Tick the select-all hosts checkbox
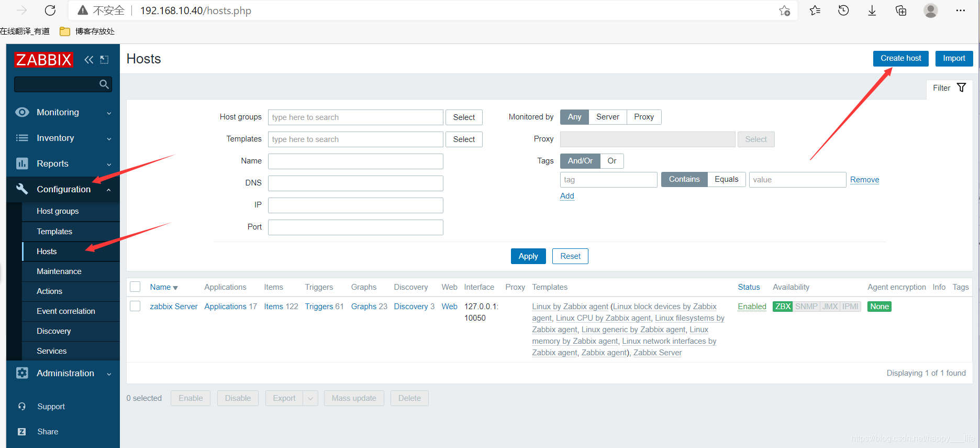 (x=135, y=287)
